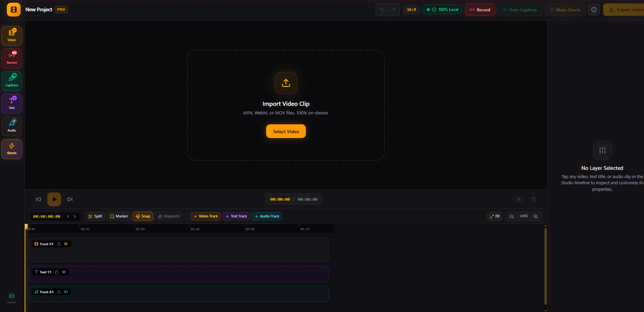Image resolution: width=644 pixels, height=312 pixels.
Task: Click the 100% Local status badge
Action: coord(443,10)
